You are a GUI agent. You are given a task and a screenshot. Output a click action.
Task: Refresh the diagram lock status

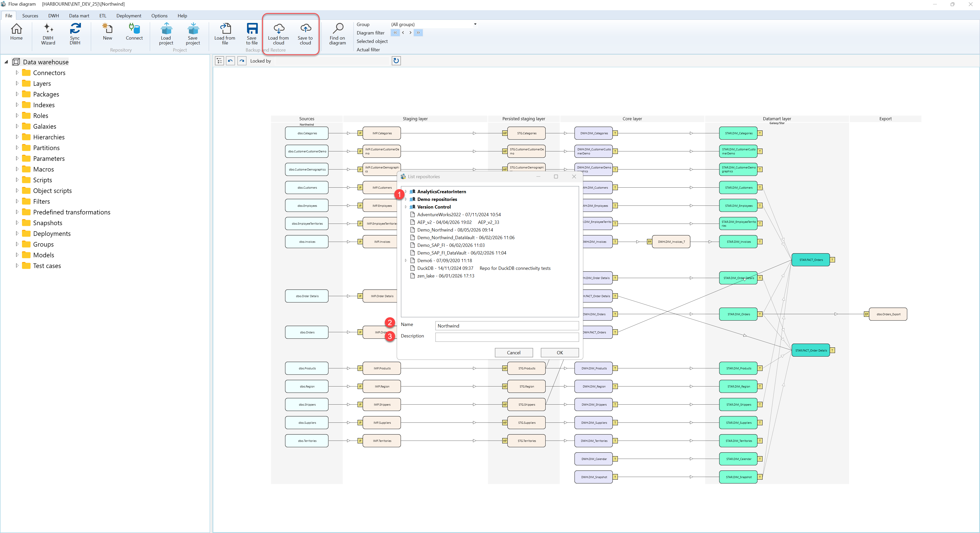point(396,61)
